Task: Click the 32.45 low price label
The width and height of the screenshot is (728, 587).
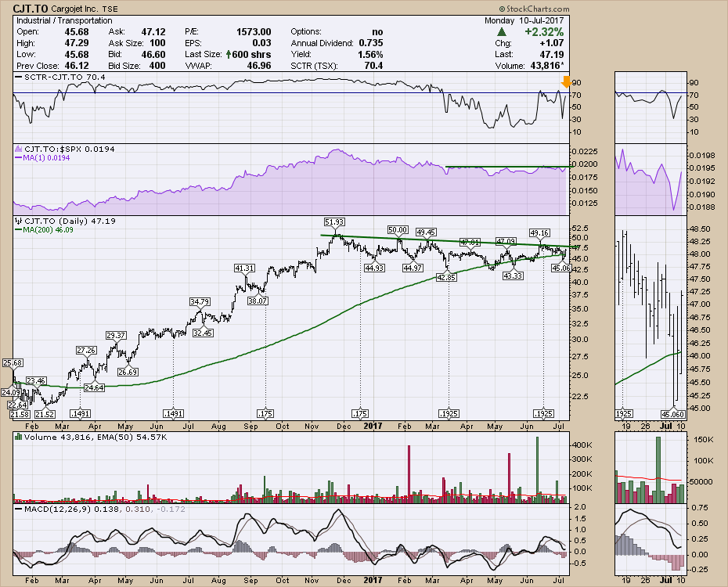Action: click(x=203, y=333)
